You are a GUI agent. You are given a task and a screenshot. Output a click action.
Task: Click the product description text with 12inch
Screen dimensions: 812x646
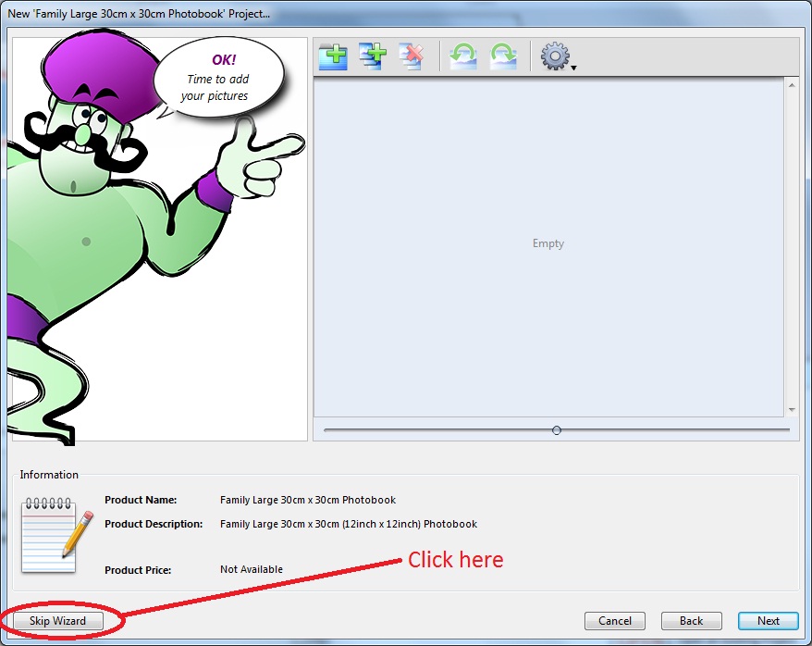pyautogui.click(x=349, y=524)
